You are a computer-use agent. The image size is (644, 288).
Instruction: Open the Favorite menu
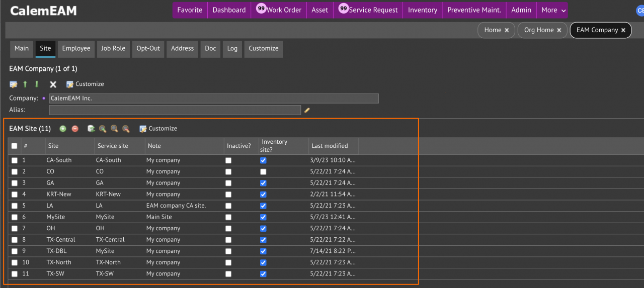pos(190,10)
